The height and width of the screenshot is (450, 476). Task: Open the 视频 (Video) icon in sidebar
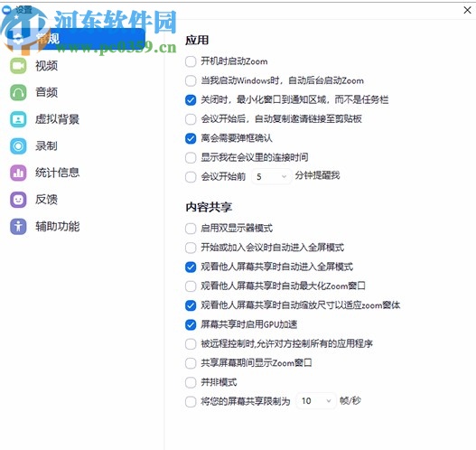[18, 66]
